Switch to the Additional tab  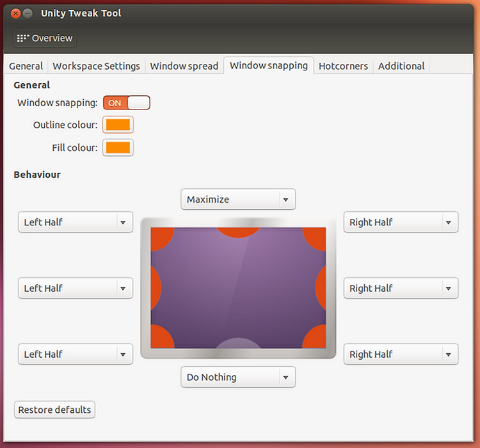point(401,66)
